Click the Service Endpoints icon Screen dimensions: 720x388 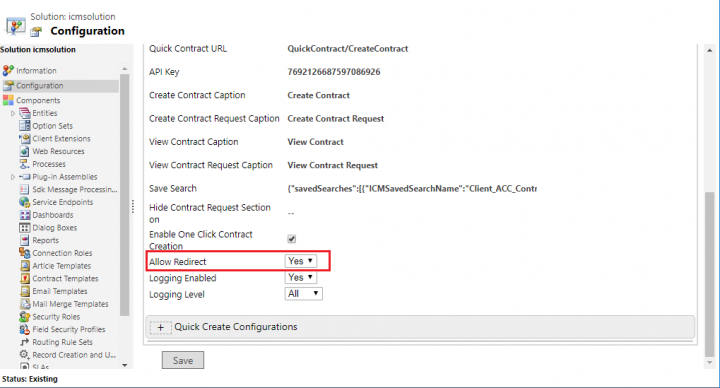25,202
